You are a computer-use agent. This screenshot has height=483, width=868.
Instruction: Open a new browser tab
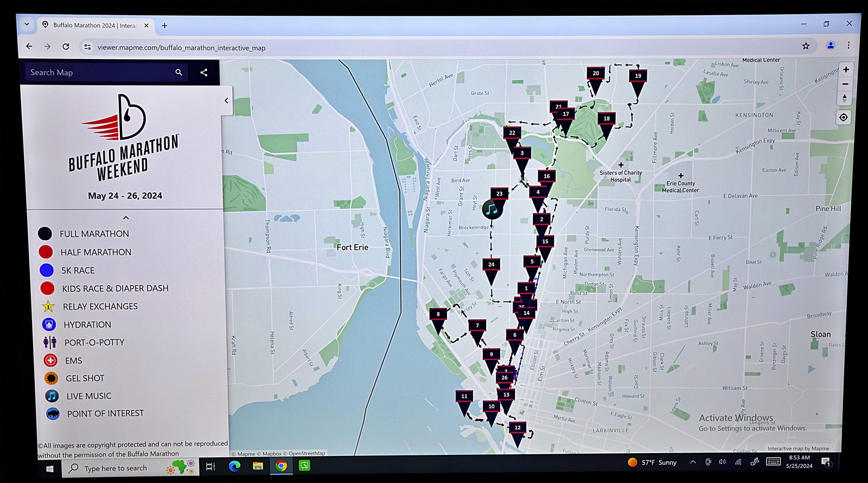coord(164,25)
